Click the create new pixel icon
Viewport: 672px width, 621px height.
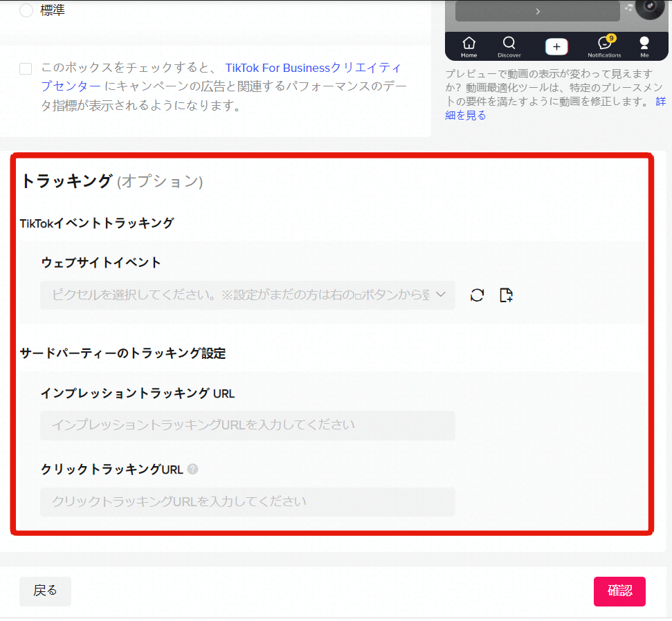pyautogui.click(x=506, y=295)
